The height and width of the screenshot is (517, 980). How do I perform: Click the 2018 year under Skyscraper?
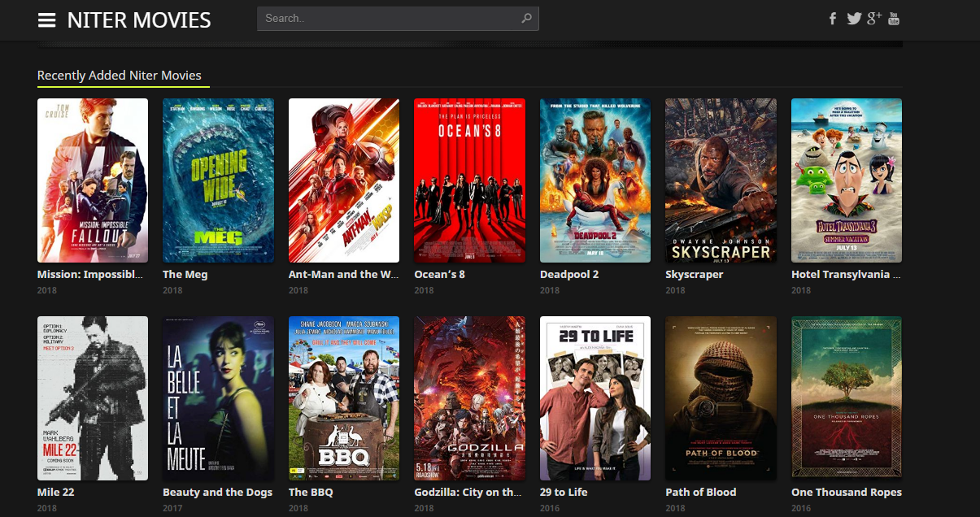tap(675, 290)
